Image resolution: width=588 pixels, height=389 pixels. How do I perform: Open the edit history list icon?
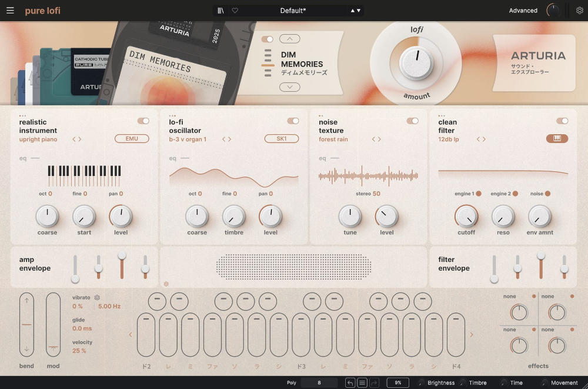coord(362,383)
